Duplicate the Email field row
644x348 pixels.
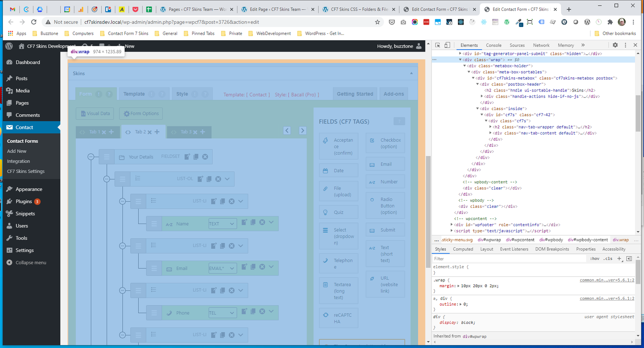(x=253, y=267)
